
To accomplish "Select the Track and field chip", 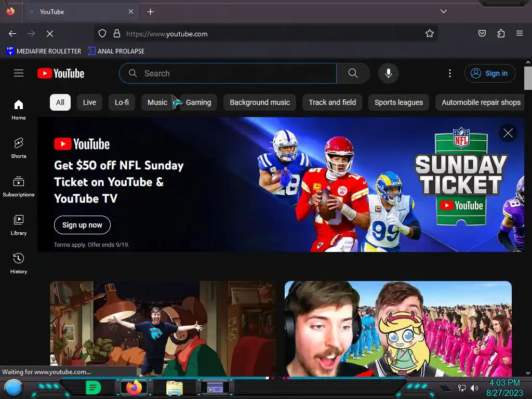I will (332, 102).
